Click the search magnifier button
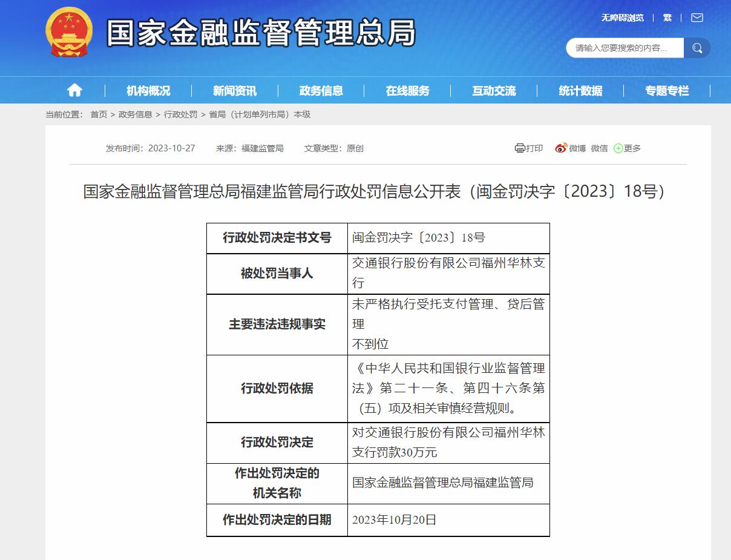This screenshot has height=560, width=731. click(x=696, y=47)
